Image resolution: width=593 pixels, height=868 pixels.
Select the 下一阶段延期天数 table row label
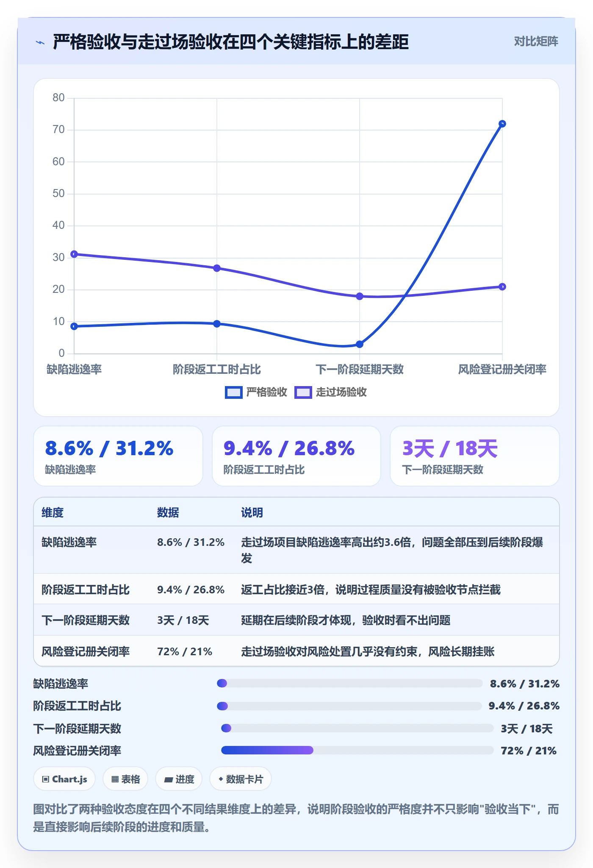click(86, 620)
